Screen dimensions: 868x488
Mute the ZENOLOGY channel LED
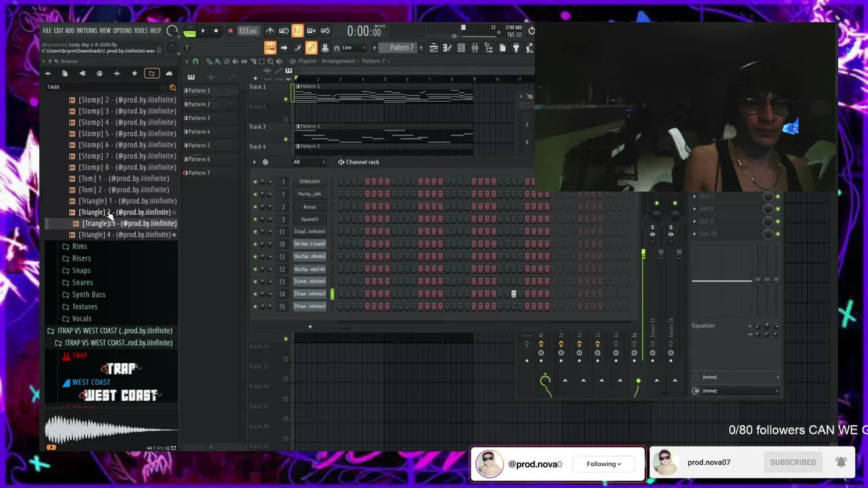[x=255, y=182]
